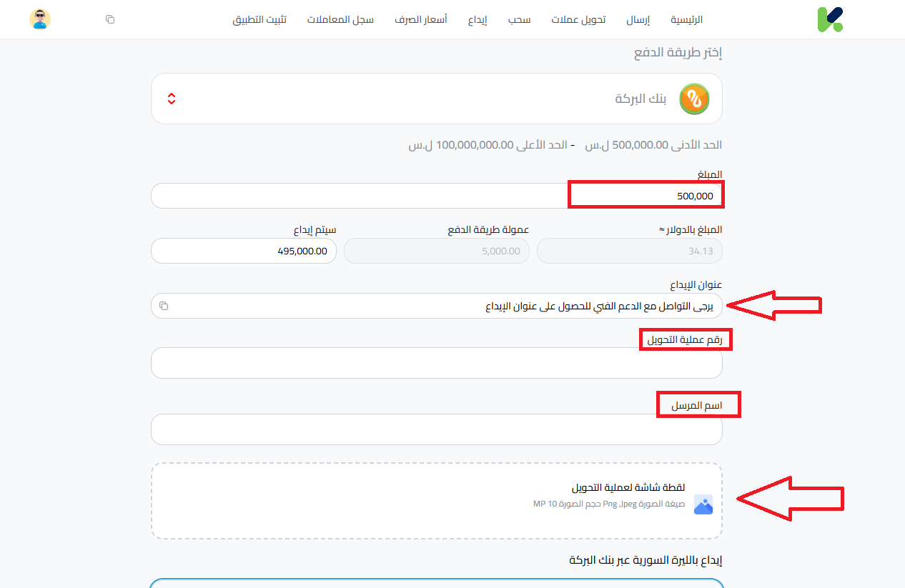
Task: Open the بنك البركة payment method dropdown
Action: click(x=436, y=99)
